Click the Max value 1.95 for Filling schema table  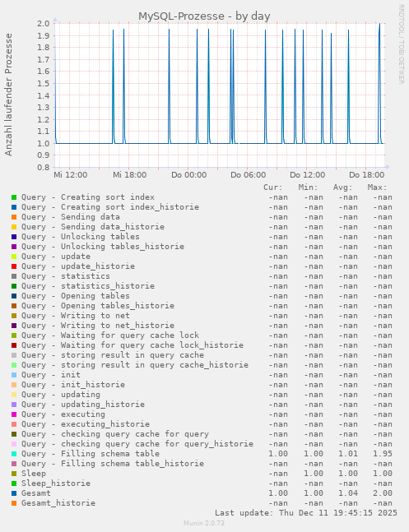point(383,454)
